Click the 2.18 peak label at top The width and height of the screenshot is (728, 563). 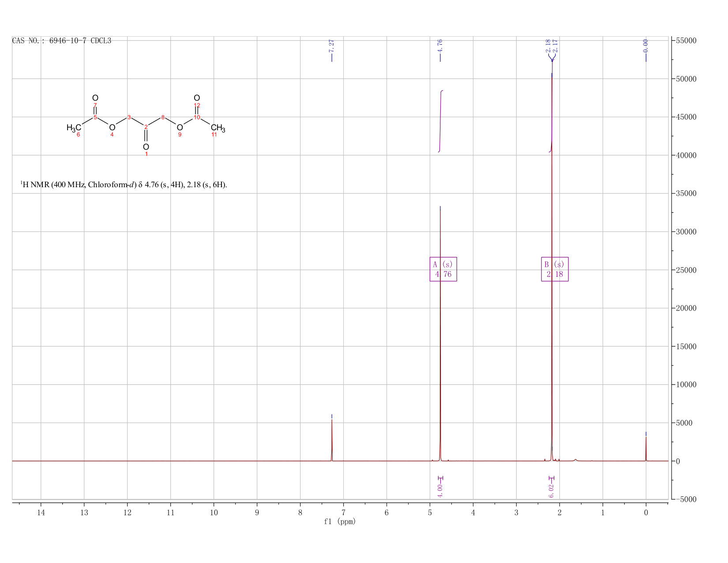pos(548,45)
